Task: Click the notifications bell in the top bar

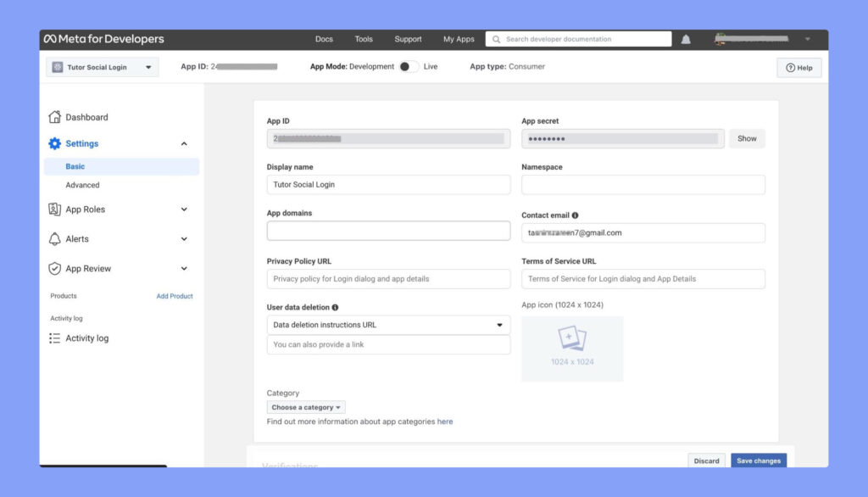Action: point(685,38)
